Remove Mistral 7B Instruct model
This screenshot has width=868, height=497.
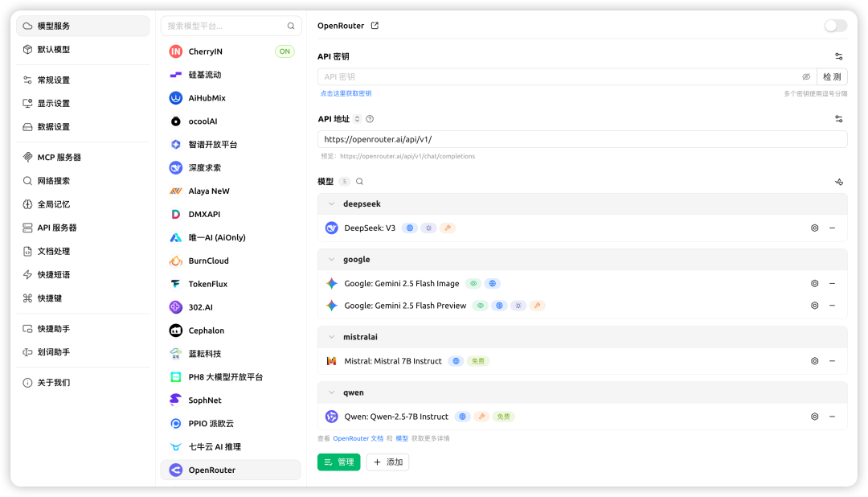(832, 361)
